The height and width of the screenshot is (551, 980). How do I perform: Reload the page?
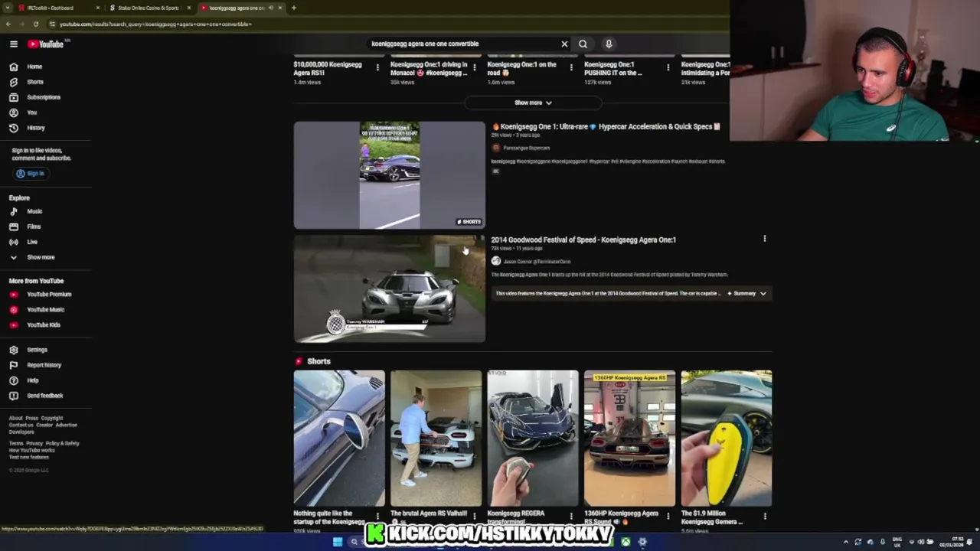click(35, 24)
